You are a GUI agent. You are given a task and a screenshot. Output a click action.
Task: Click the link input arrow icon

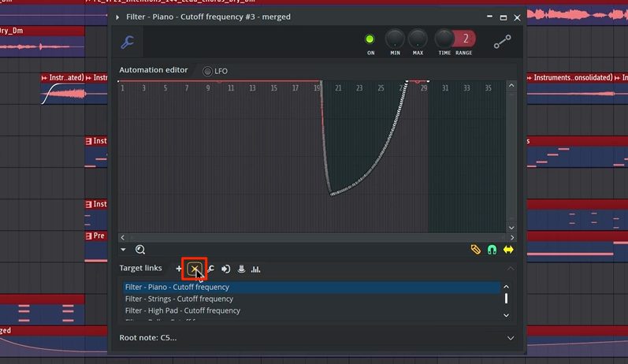226,269
